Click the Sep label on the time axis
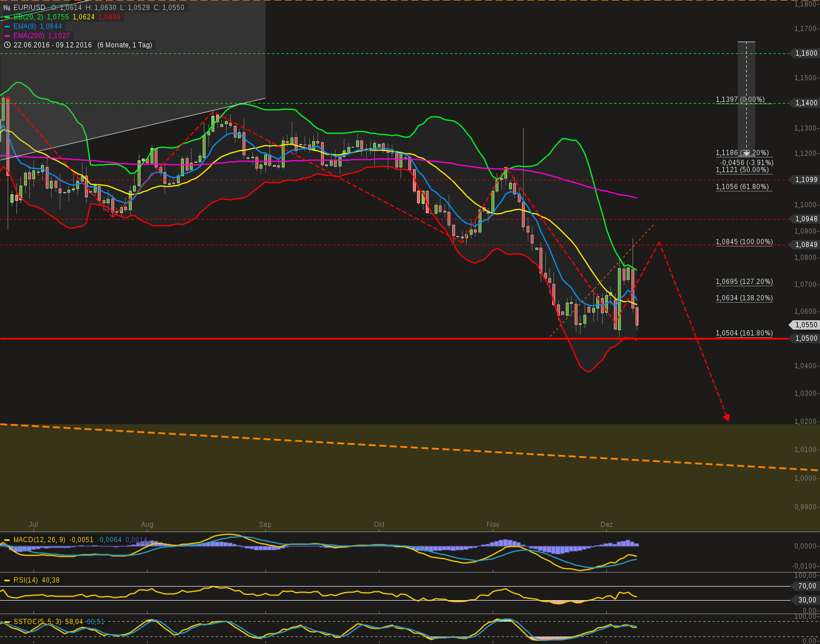This screenshot has width=820, height=644. [x=265, y=525]
